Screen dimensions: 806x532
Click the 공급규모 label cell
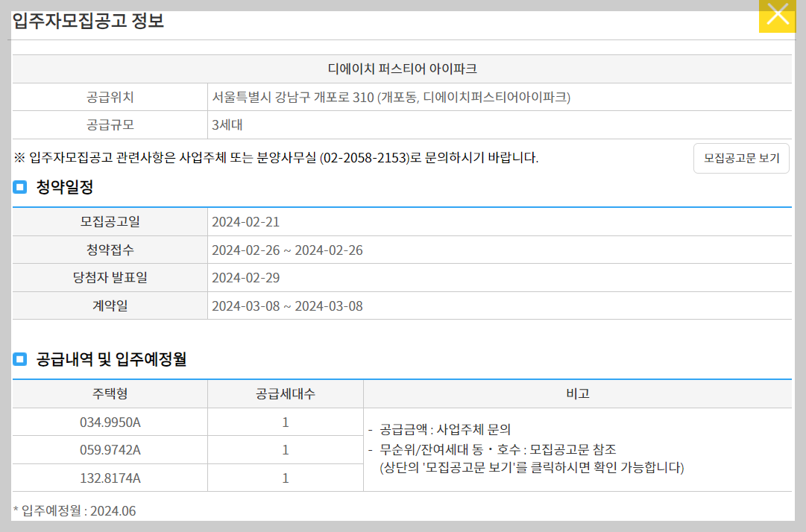(x=110, y=124)
